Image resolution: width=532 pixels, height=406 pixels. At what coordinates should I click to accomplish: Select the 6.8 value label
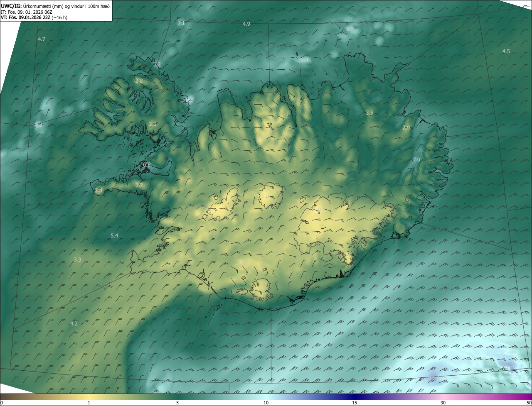(x=147, y=165)
